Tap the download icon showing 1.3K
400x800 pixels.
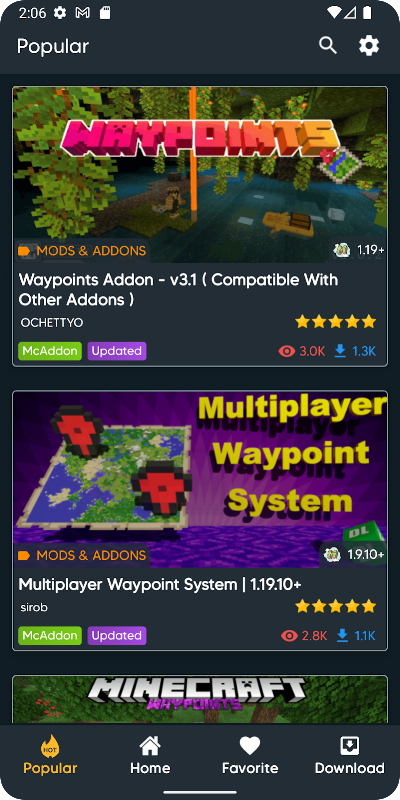coord(340,351)
